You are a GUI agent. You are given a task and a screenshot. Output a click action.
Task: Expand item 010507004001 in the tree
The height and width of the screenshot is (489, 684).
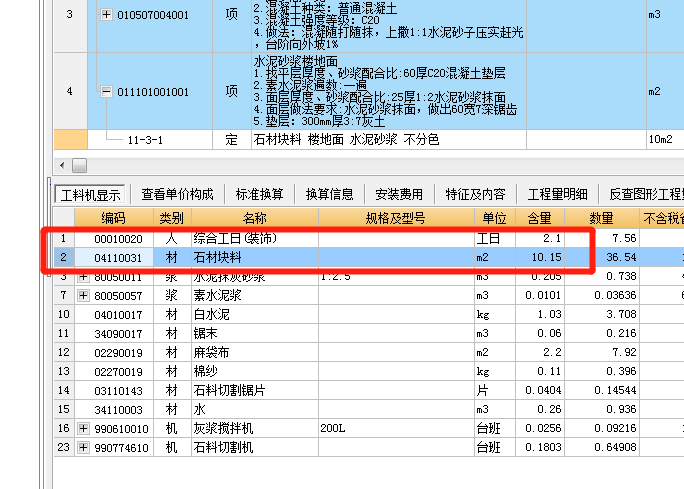click(x=106, y=14)
